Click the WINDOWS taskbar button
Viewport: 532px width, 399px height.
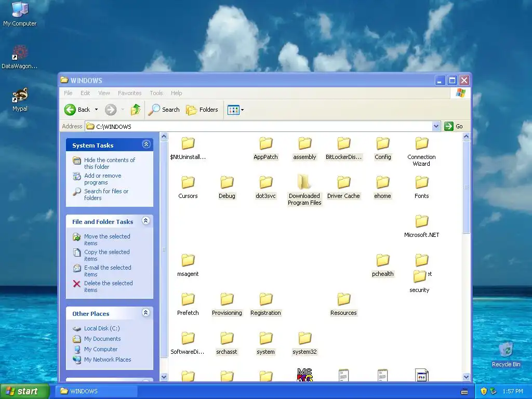click(x=97, y=391)
